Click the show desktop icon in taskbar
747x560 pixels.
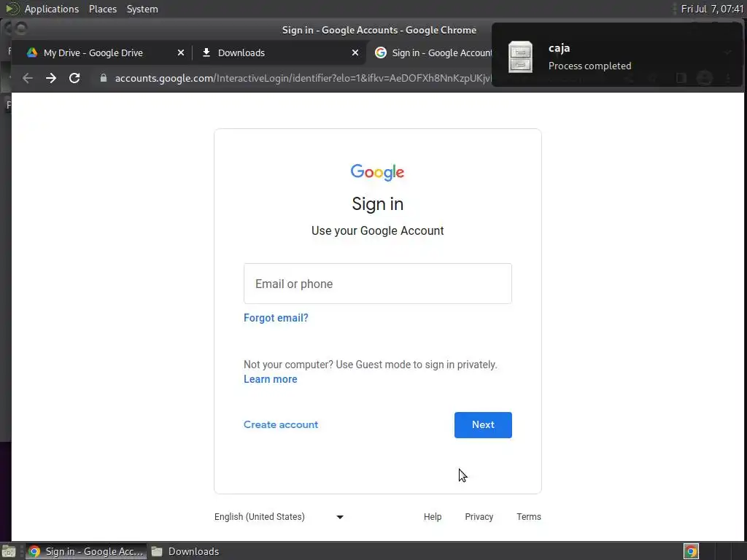click(x=9, y=551)
